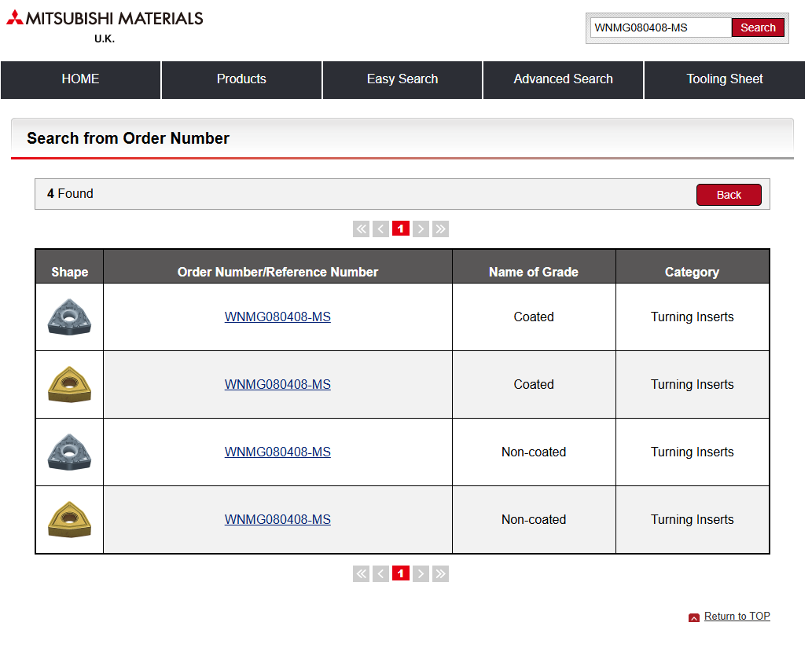Image resolution: width=812 pixels, height=648 pixels.
Task: Click the Mitsubishi Materials logo
Action: [x=105, y=19]
